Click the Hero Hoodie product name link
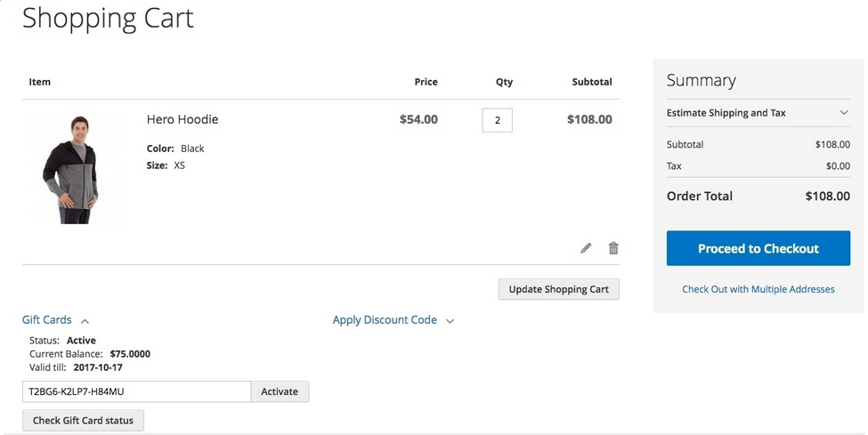 coord(183,119)
